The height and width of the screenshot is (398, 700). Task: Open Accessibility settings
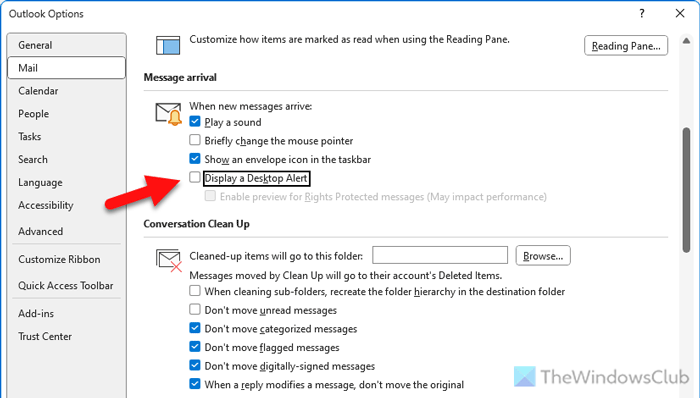(67, 205)
